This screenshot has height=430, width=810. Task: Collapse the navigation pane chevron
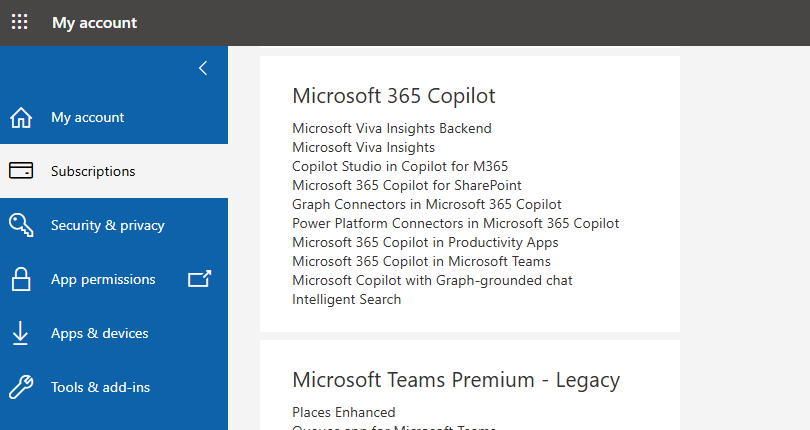point(203,68)
